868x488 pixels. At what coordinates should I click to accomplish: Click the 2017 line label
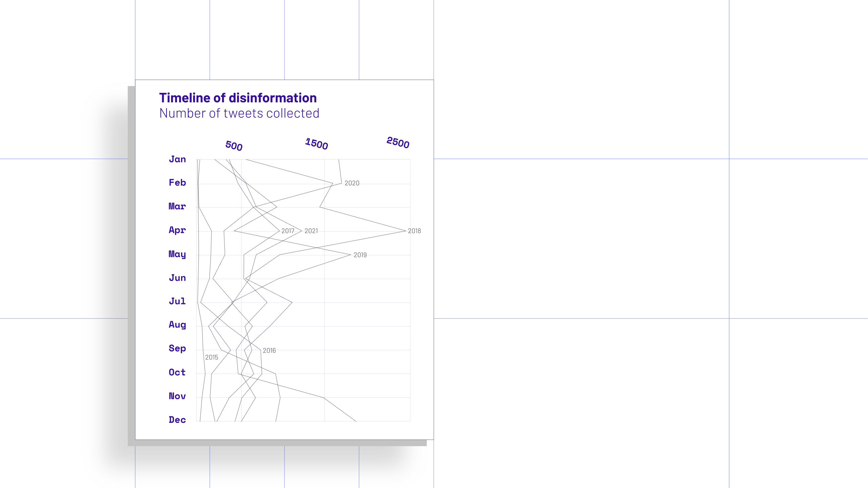click(288, 231)
